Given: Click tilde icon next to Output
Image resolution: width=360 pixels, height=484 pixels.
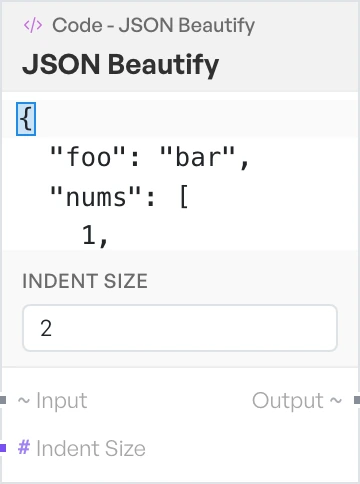Looking at the screenshot, I should point(336,400).
